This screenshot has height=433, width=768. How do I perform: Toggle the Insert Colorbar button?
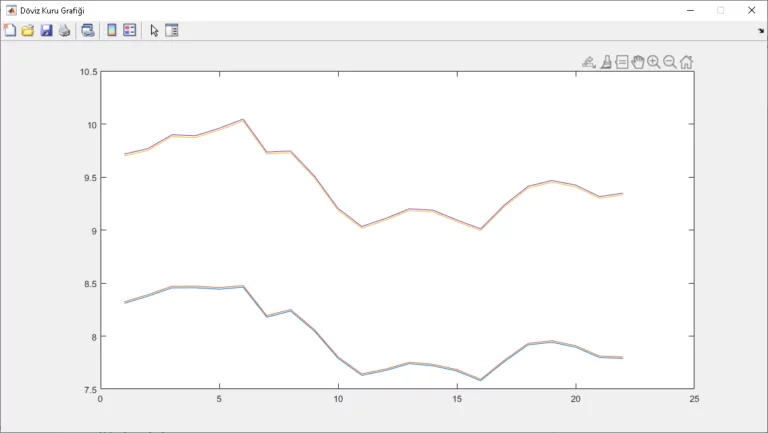click(112, 30)
